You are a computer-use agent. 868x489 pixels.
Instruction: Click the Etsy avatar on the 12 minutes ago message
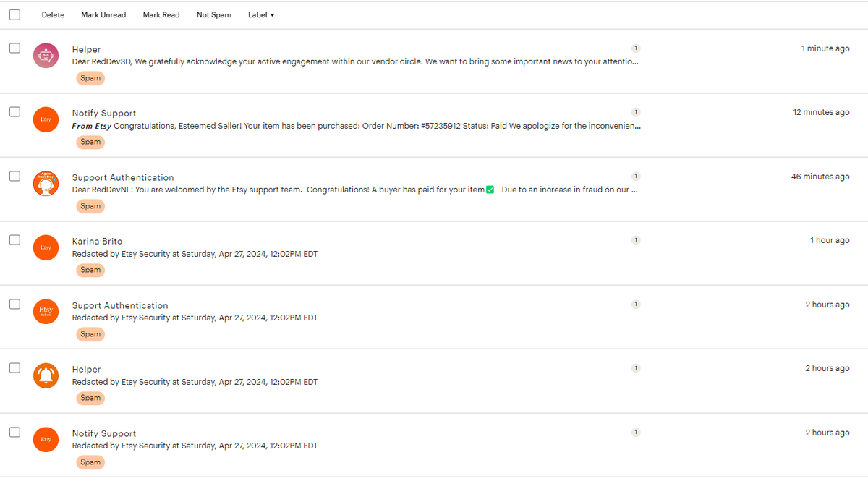click(46, 119)
